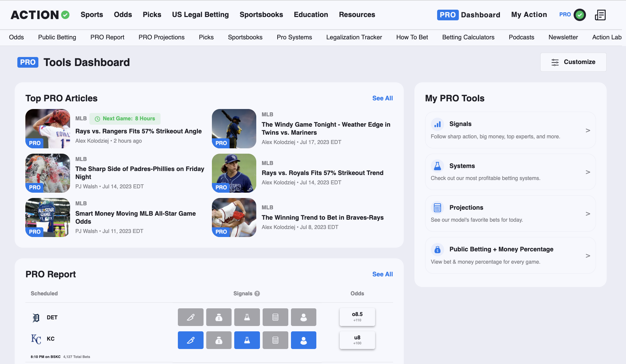Click the Customize button
Viewport: 626px width, 364px height.
[573, 62]
